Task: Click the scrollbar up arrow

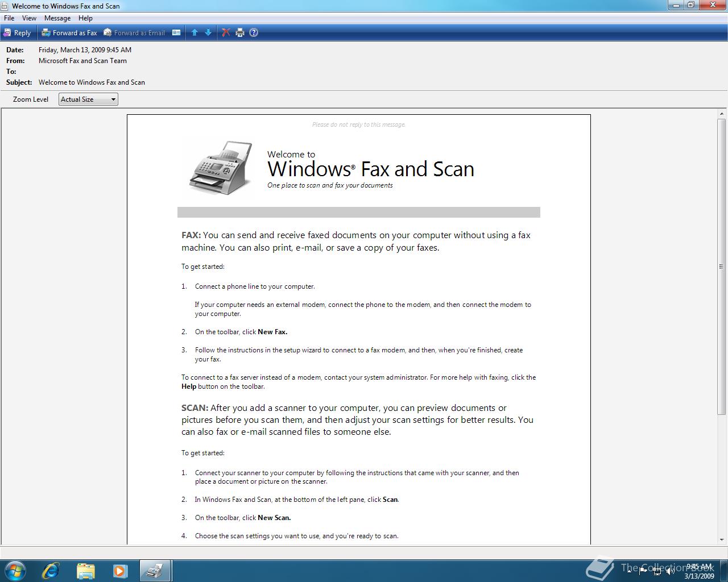Action: pyautogui.click(x=722, y=114)
